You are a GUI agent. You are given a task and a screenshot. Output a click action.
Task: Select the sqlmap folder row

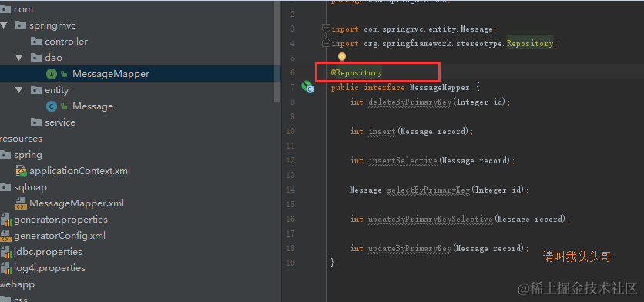tap(30, 187)
